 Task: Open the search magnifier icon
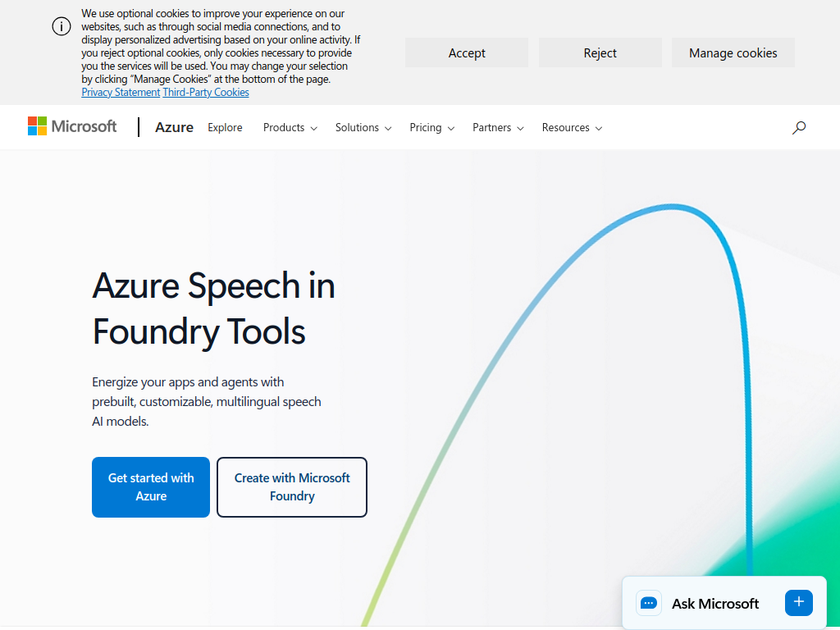click(799, 127)
